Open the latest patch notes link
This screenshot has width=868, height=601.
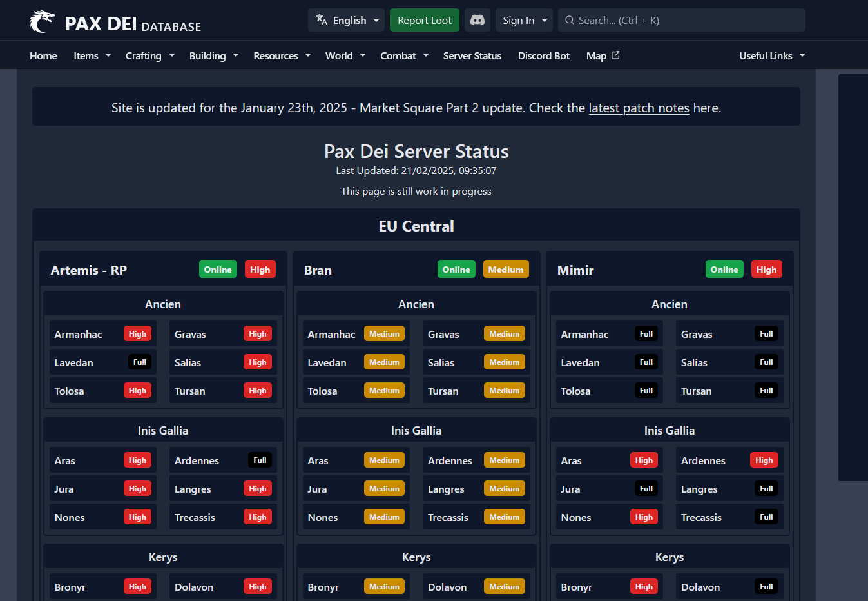coord(639,108)
